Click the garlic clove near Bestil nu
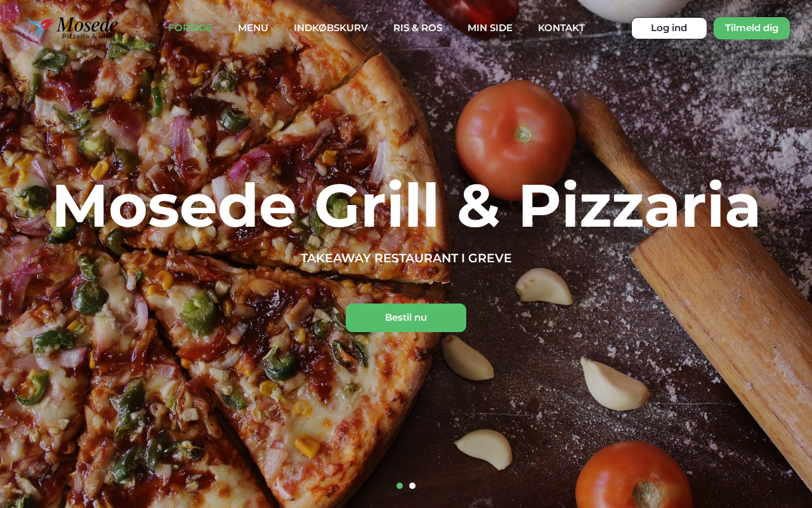 click(x=468, y=358)
